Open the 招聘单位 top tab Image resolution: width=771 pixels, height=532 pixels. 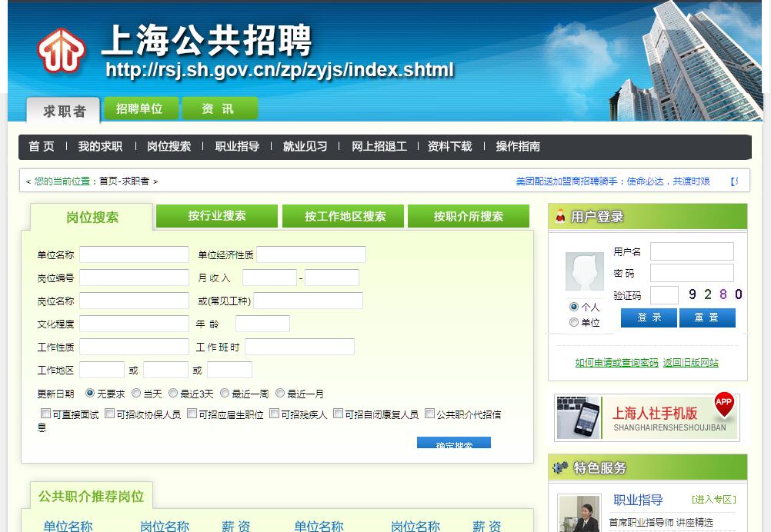140,108
